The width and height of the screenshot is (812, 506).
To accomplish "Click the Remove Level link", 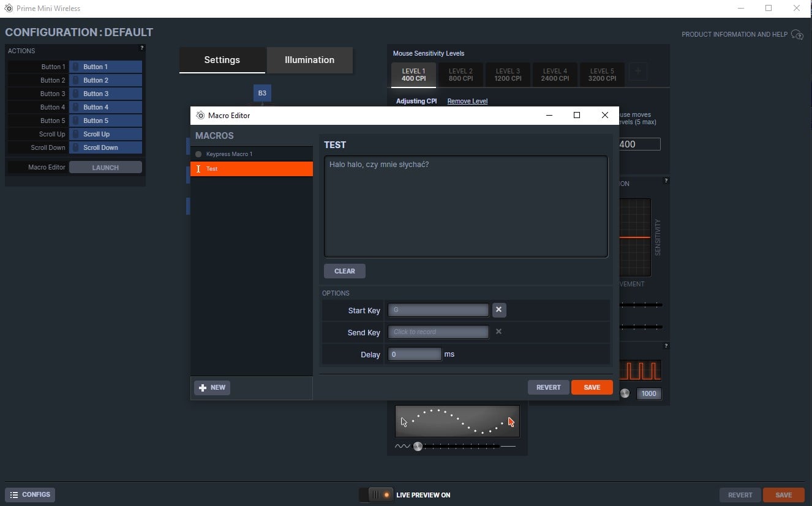I will [x=467, y=101].
